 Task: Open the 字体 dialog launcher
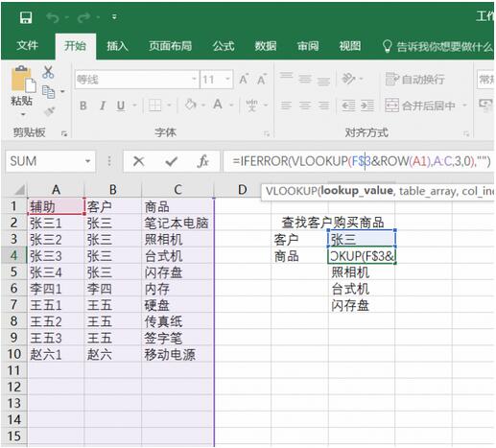coord(267,133)
